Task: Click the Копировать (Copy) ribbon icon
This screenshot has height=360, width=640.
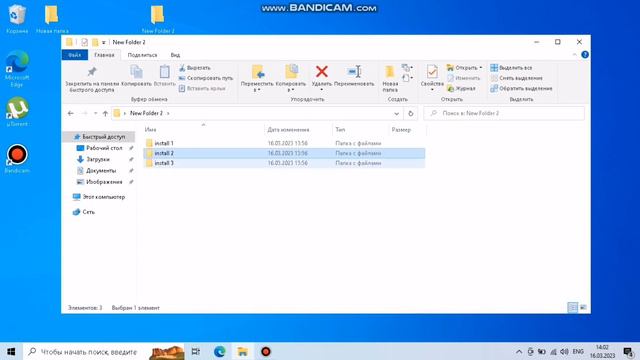Action: click(136, 72)
